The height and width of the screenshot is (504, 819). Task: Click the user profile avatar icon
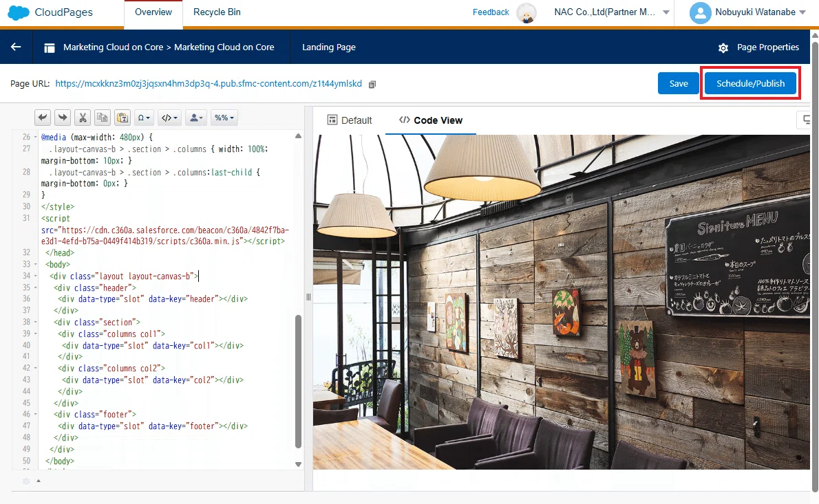click(700, 12)
